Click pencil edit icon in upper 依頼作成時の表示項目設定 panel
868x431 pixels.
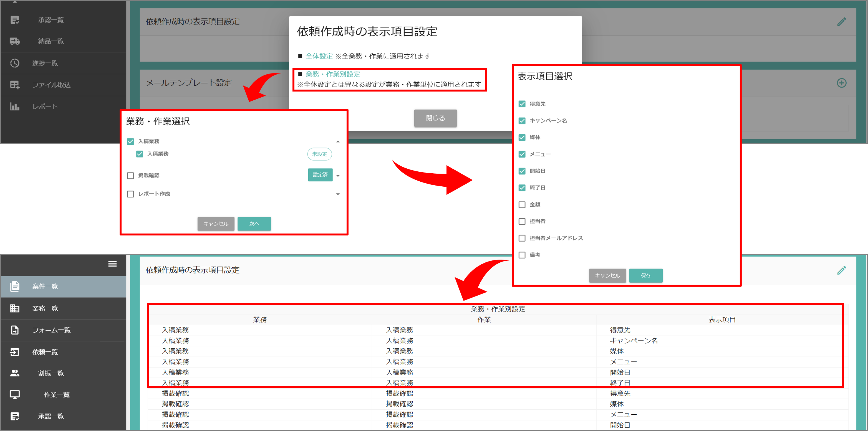click(841, 22)
